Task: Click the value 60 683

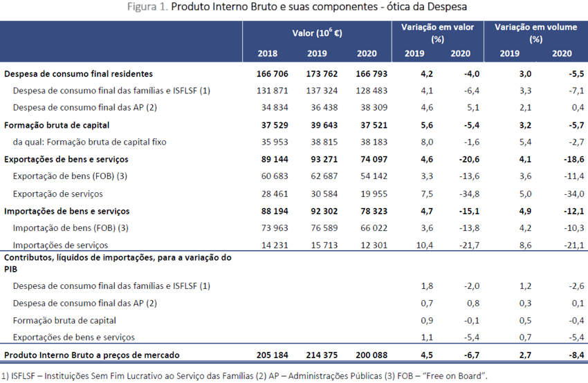Action: pyautogui.click(x=275, y=176)
